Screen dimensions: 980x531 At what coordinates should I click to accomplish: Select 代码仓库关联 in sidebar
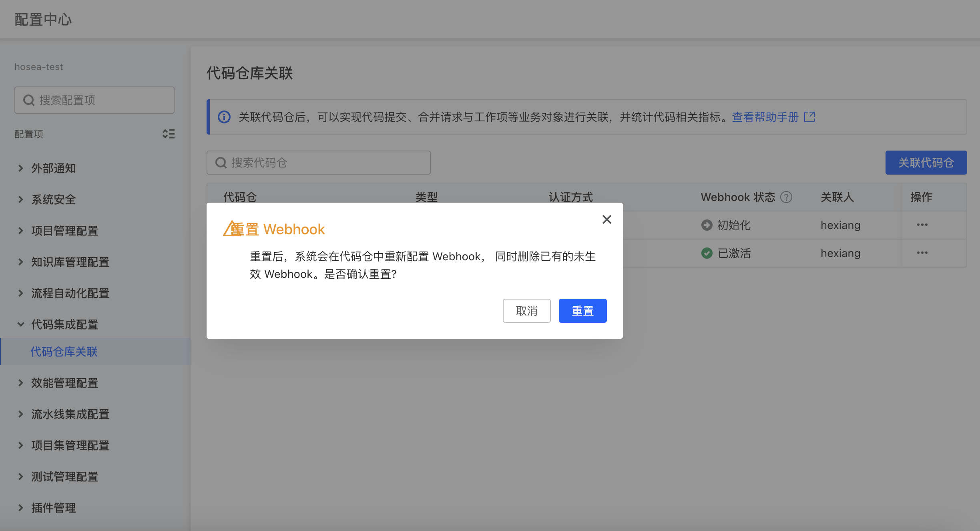click(x=95, y=352)
